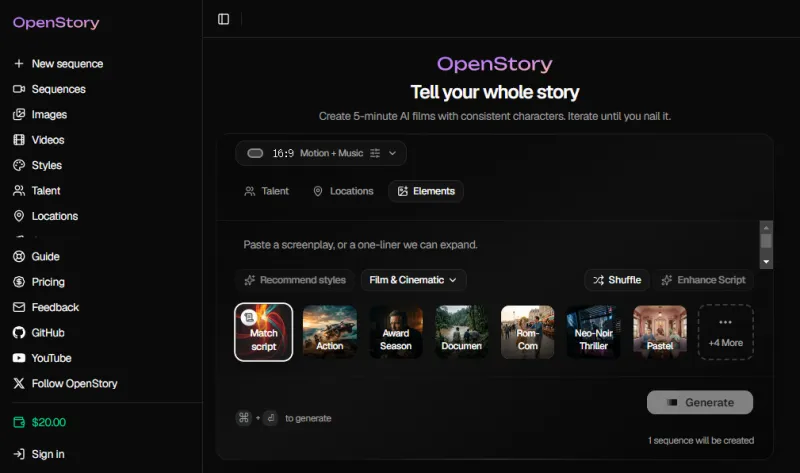The width and height of the screenshot is (800, 473).
Task: Click the YouTube logo icon
Action: [19, 358]
